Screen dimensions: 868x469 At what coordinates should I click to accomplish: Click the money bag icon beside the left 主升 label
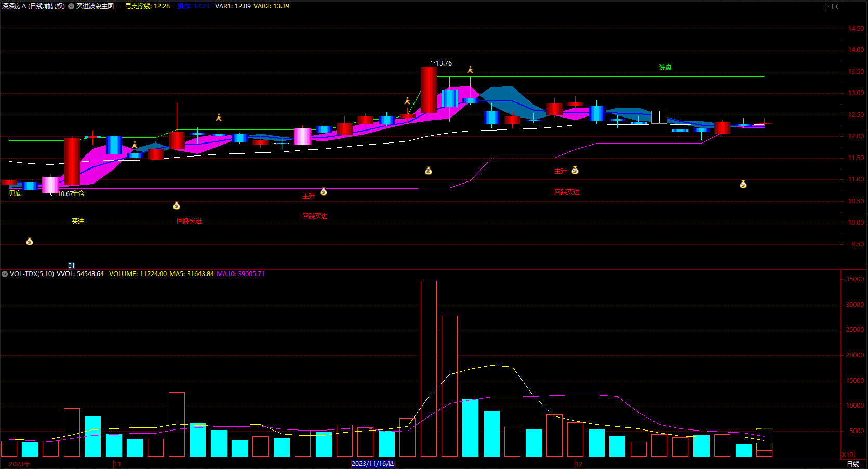[324, 192]
